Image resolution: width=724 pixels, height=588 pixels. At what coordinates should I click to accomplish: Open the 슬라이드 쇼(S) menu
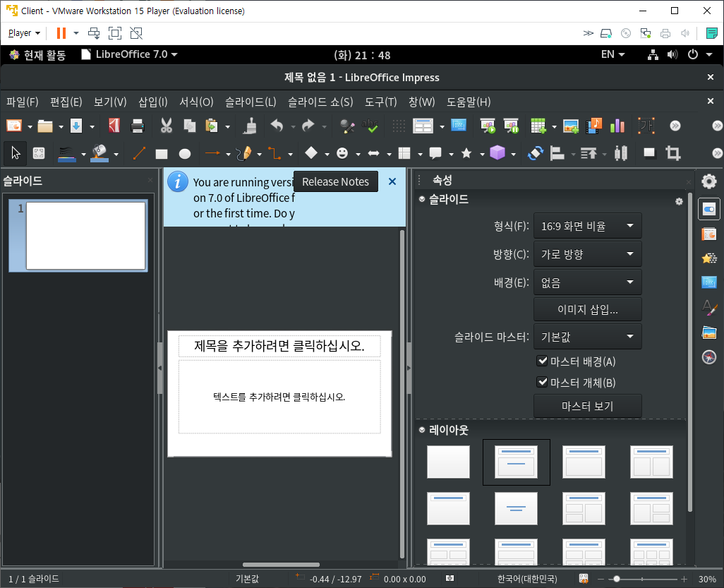point(320,102)
